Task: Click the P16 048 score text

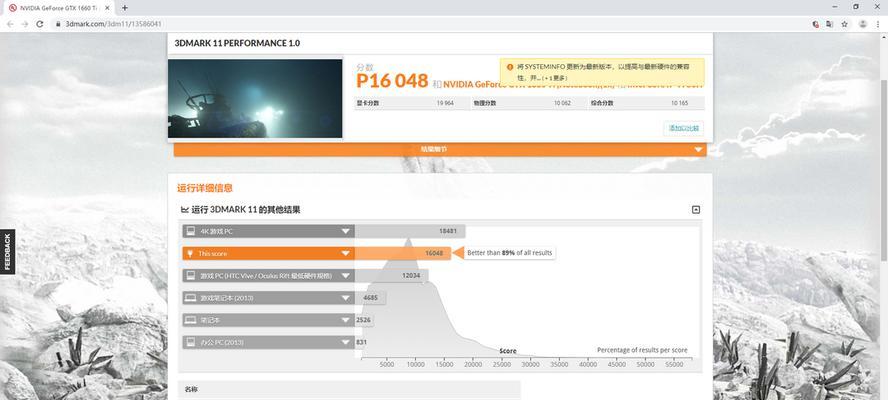Action: coord(392,80)
